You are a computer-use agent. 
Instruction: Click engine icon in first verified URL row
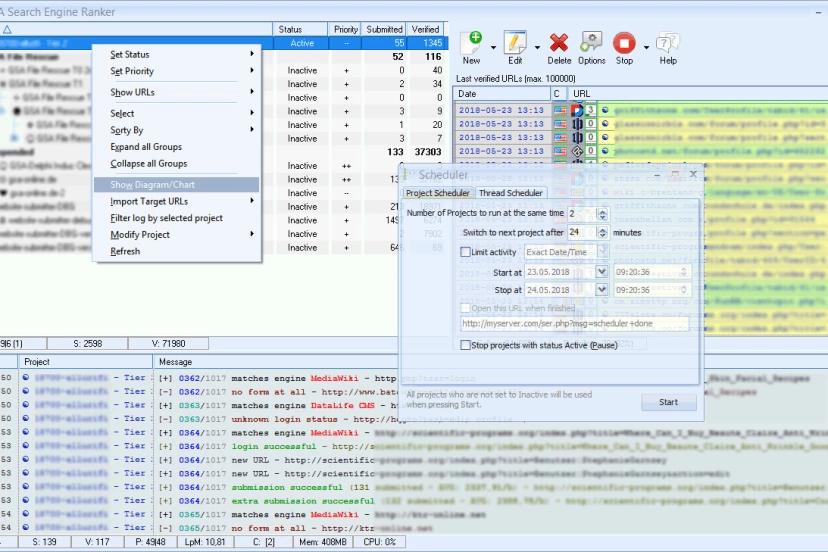pos(577,110)
